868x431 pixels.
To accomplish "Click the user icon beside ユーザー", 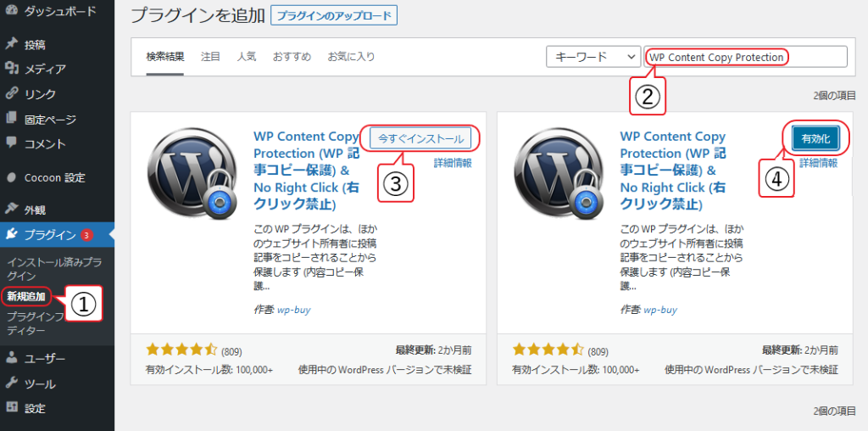I will click(x=11, y=358).
